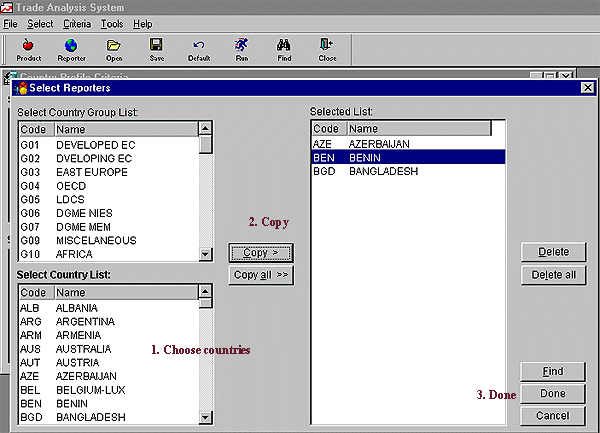Close the Select Reporters dialog

[587, 88]
